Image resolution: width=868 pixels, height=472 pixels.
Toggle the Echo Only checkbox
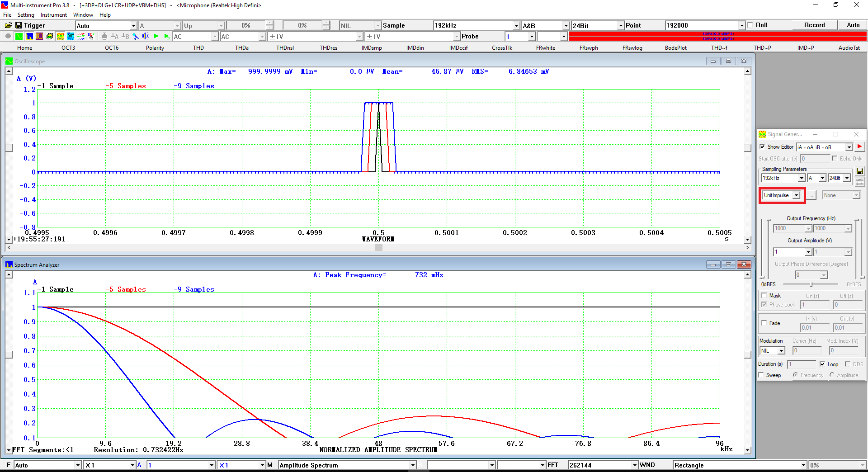pos(835,158)
